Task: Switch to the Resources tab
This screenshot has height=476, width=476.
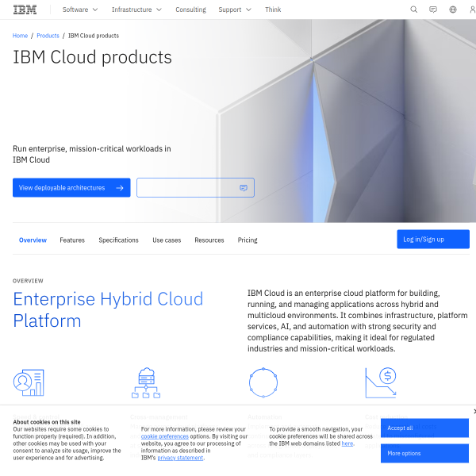Action: [x=209, y=240]
